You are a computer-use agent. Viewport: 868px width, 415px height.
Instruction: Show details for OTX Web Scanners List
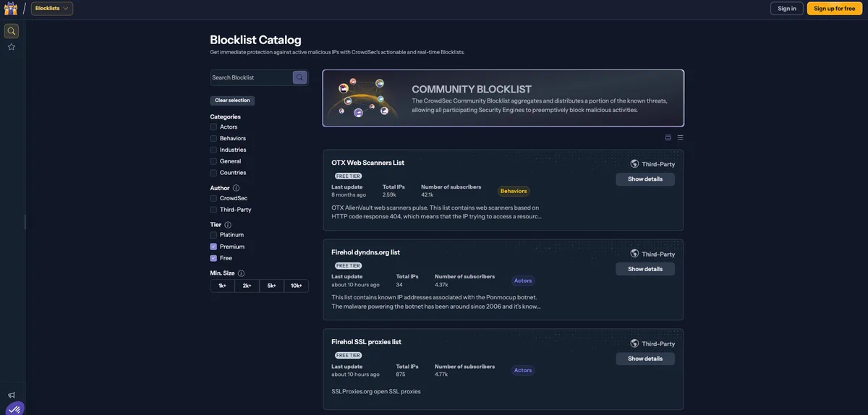[645, 179]
